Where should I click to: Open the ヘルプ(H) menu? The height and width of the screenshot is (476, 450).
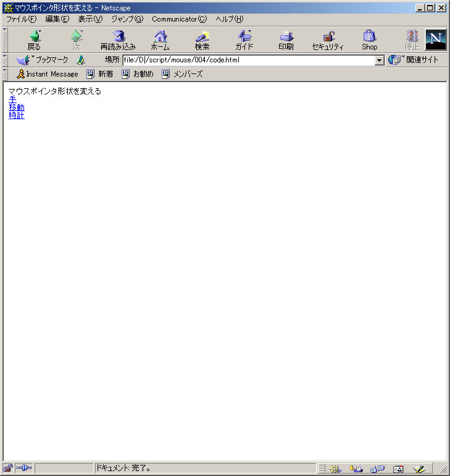[x=230, y=19]
